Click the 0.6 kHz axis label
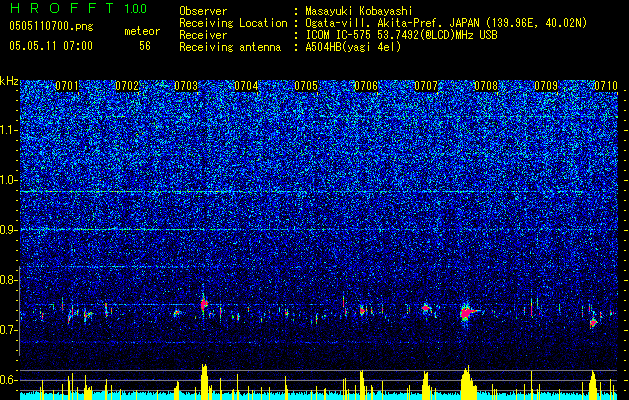The image size is (629, 400). 8,380
